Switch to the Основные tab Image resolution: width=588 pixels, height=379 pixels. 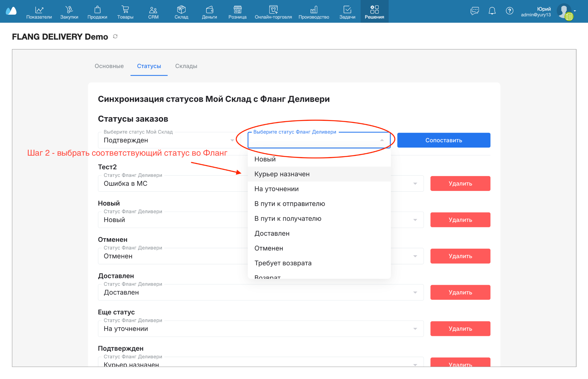pyautogui.click(x=109, y=66)
